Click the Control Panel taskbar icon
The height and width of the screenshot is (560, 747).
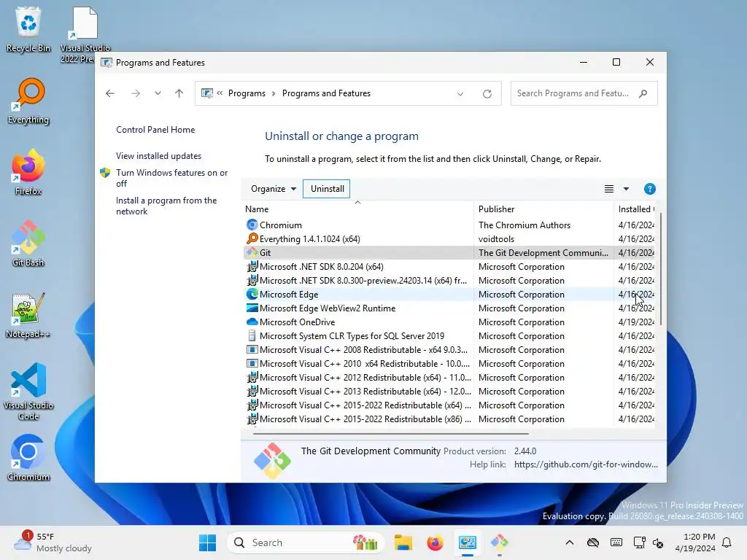pos(468,542)
